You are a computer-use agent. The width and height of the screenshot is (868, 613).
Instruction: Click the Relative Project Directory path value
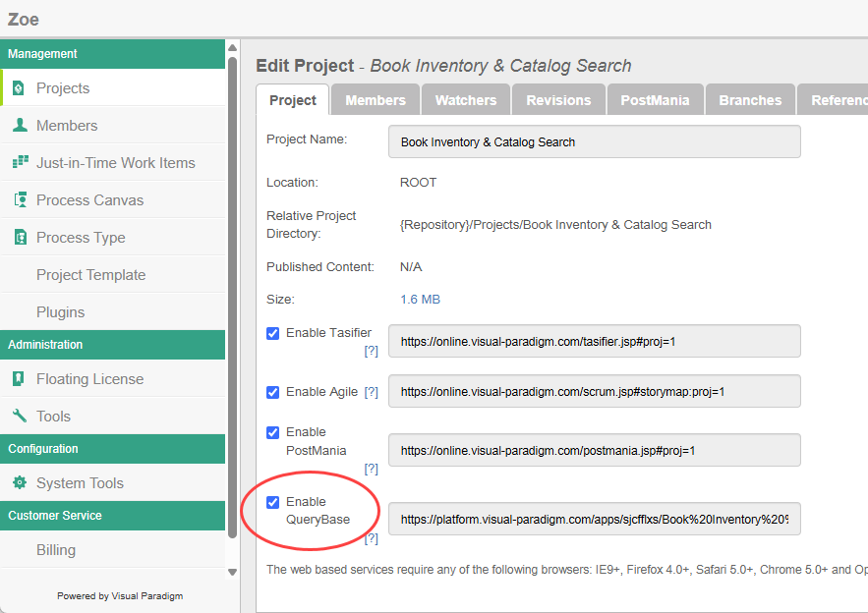pos(555,225)
